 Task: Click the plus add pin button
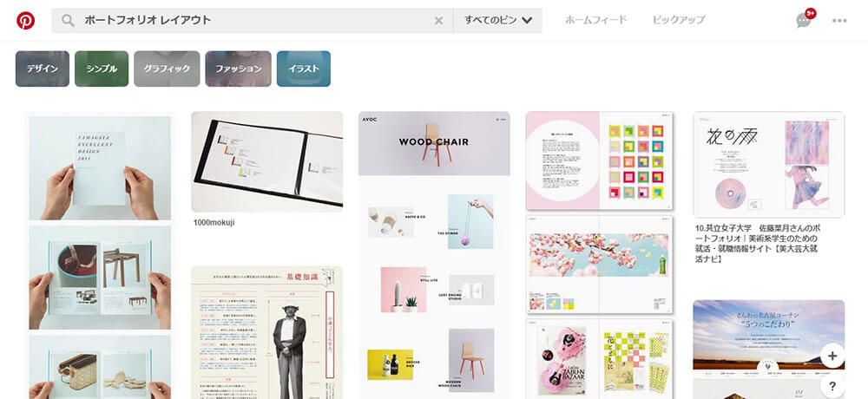832,356
